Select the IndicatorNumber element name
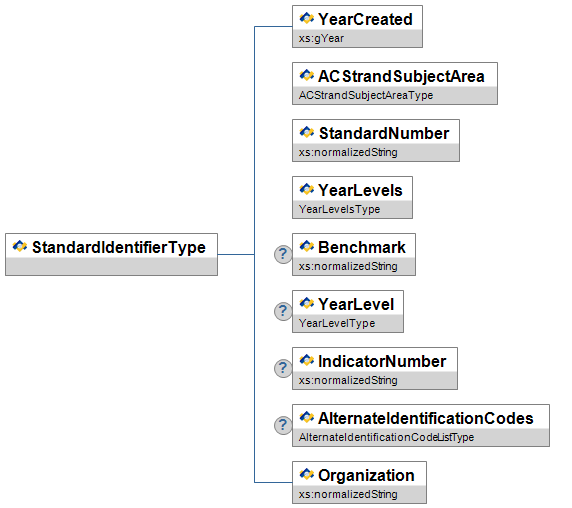The height and width of the screenshot is (508, 572). coord(382,361)
